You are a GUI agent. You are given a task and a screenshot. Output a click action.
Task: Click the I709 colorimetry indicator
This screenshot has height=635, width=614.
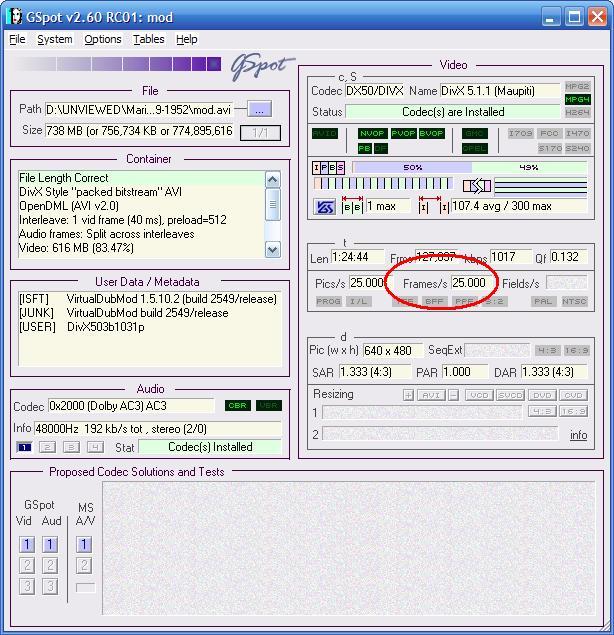(521, 133)
